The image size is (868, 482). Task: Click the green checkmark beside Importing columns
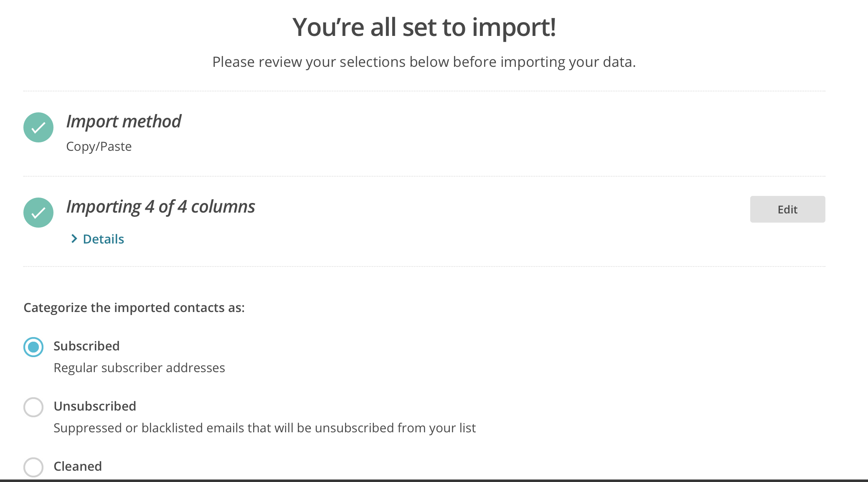[x=38, y=213]
